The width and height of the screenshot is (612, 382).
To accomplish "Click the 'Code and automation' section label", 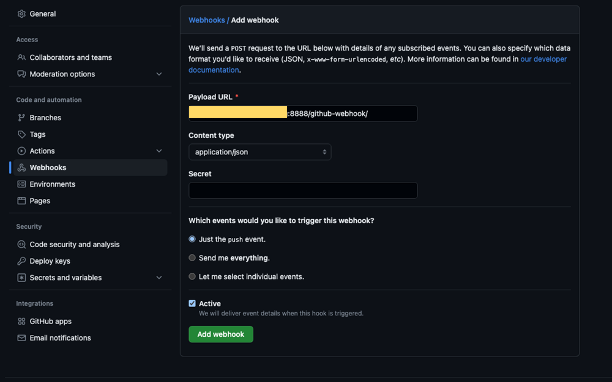I will [x=49, y=100].
